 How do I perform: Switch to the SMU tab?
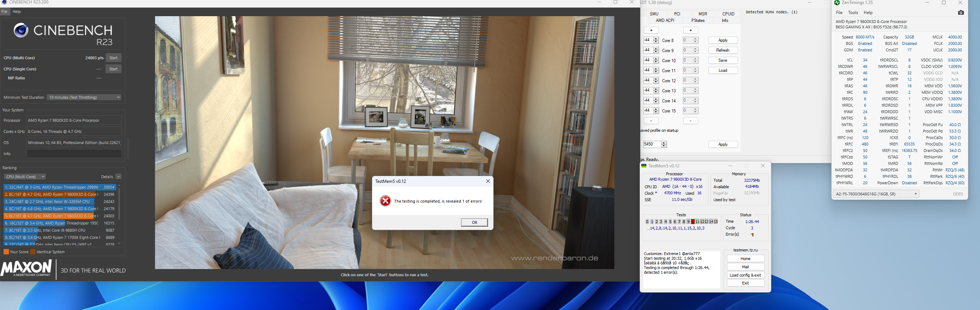(654, 14)
